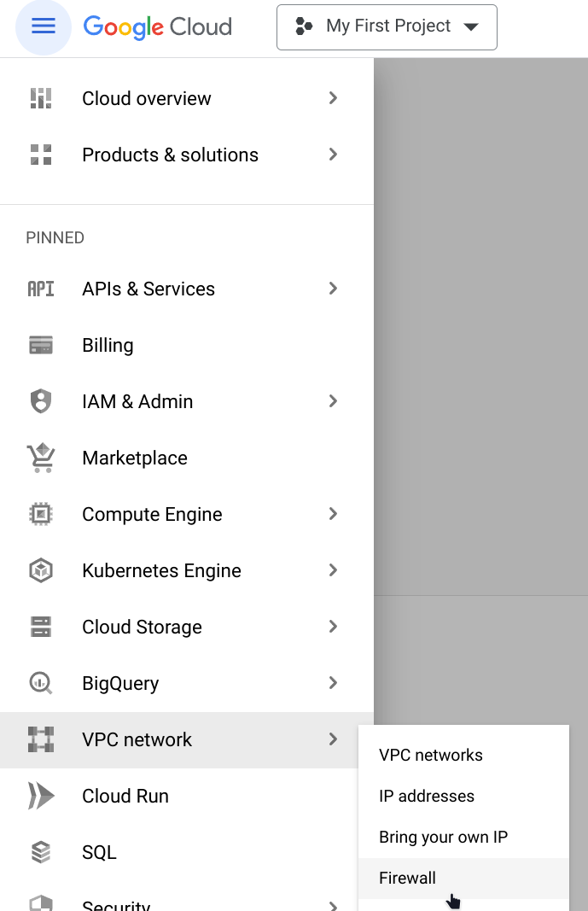Screen dimensions: 588x911
Task: Click the Billing credit card icon
Action: tap(41, 345)
